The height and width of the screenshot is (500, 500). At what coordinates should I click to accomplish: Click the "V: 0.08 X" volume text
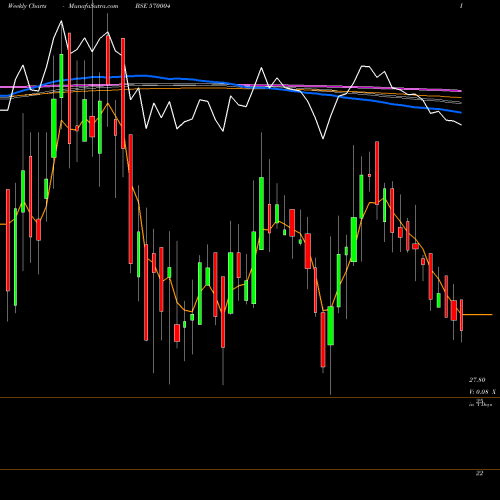pyautogui.click(x=482, y=392)
